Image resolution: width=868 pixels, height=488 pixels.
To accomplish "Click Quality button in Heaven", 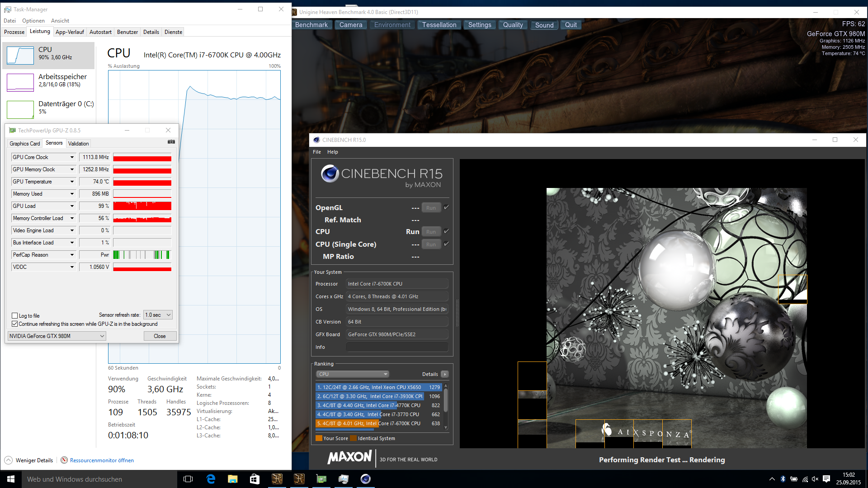I will pyautogui.click(x=513, y=25).
